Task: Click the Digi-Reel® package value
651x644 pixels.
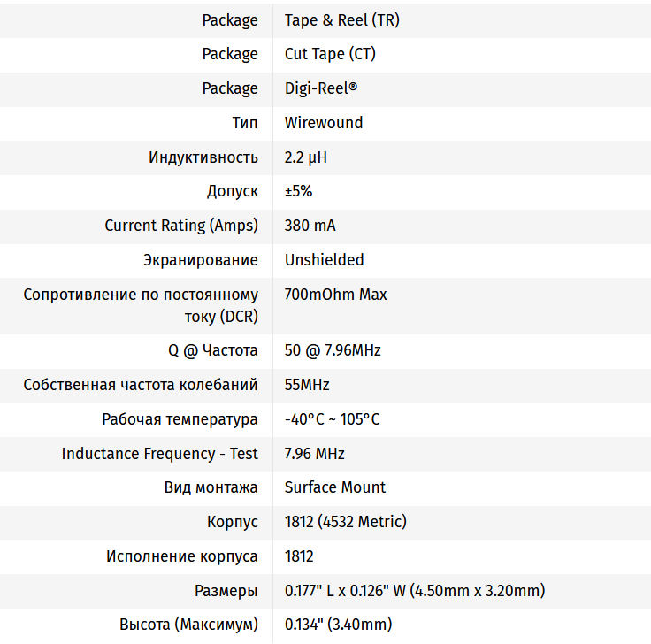Action: click(321, 88)
